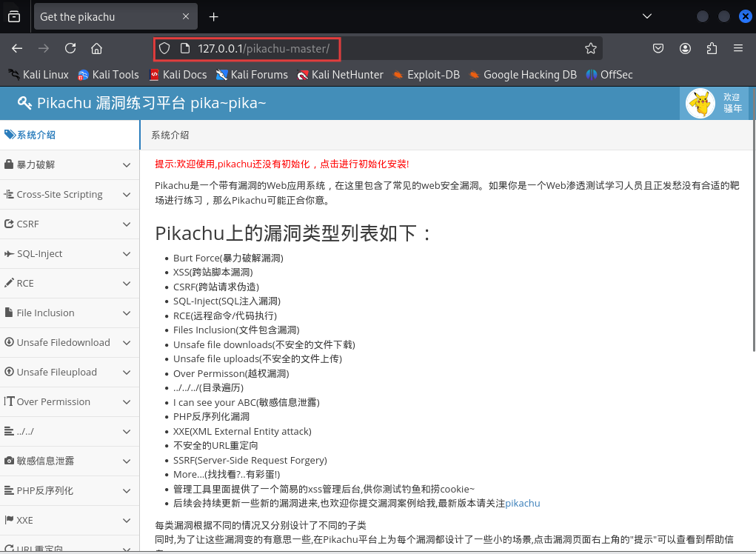The image size is (756, 554).
Task: Select the 系统介绍 sidebar item
Action: (70, 135)
